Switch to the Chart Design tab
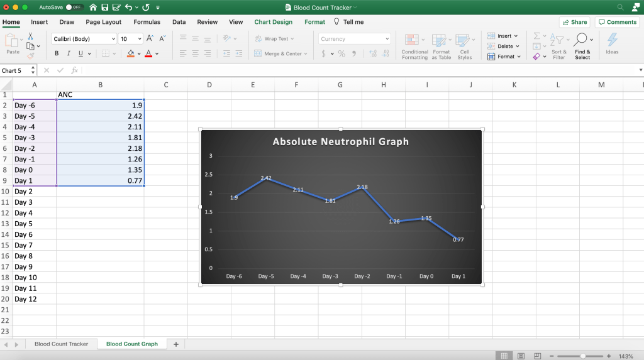 pyautogui.click(x=273, y=22)
